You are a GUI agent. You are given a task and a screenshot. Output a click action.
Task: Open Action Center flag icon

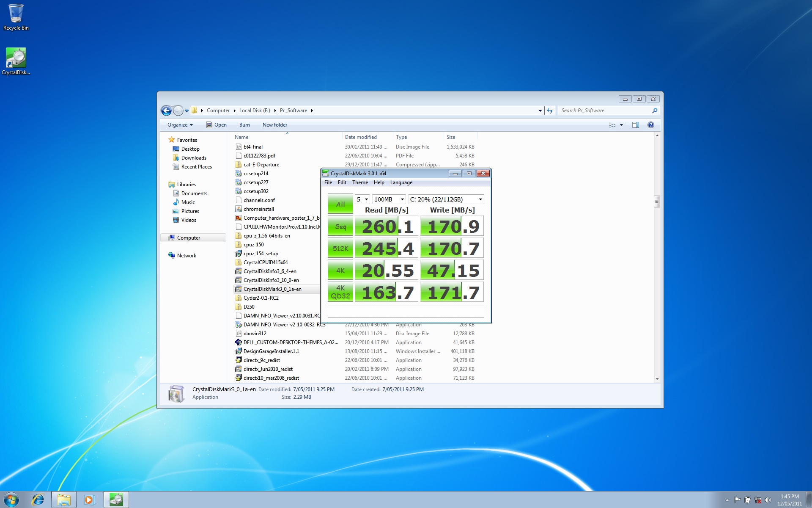pos(737,500)
